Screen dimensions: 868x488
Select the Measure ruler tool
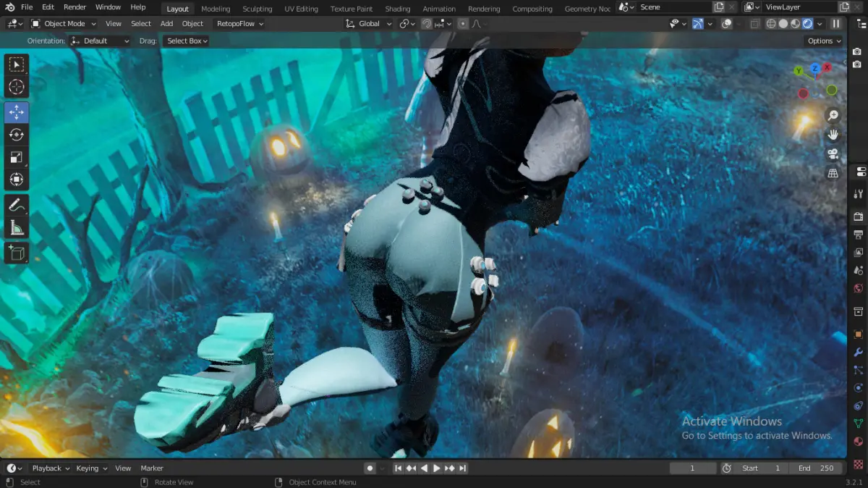point(16,227)
